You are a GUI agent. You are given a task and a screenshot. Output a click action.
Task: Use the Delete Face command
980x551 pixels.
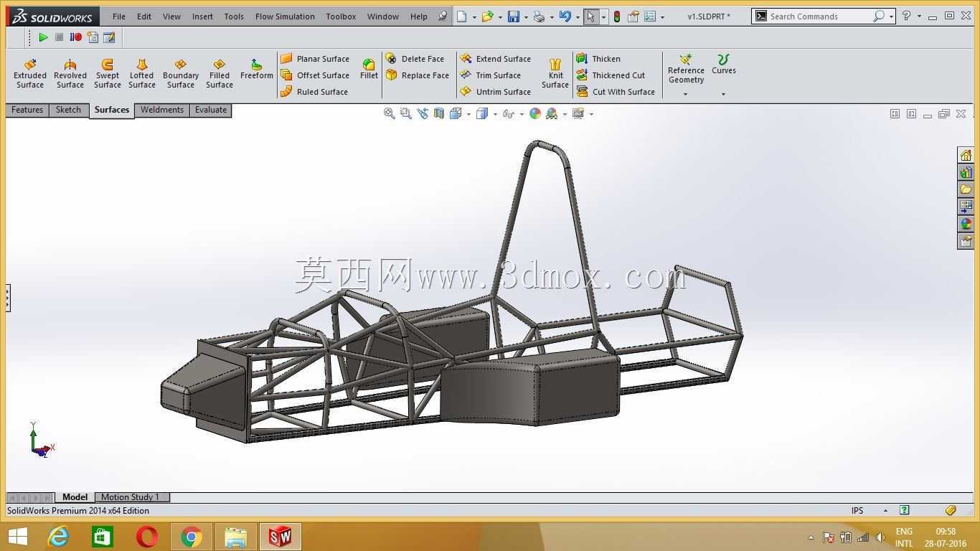(415, 59)
